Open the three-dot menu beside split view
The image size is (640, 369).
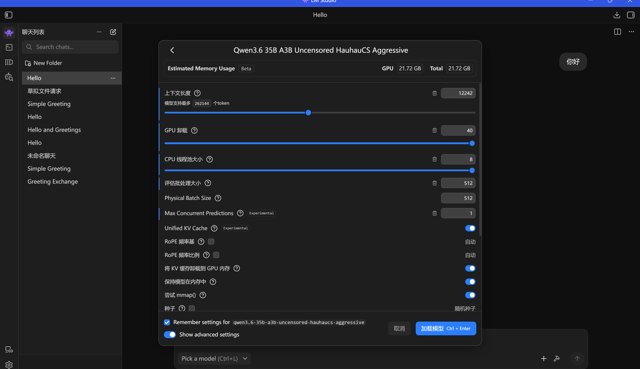click(631, 32)
